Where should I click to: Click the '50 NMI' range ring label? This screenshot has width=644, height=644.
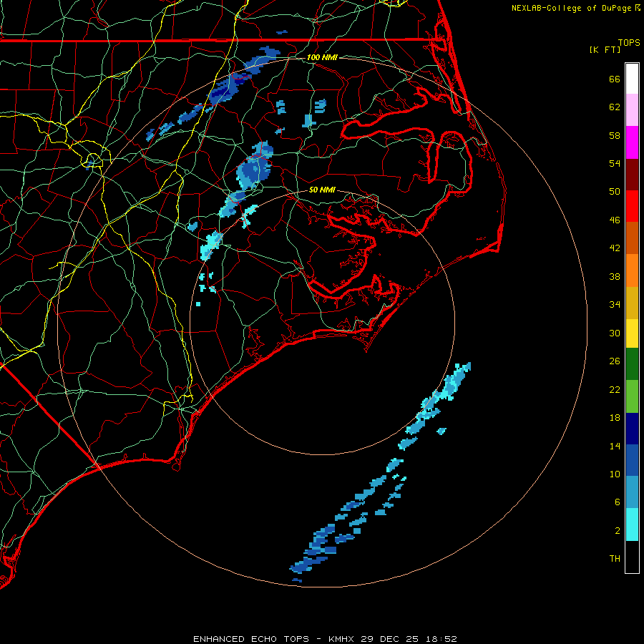322,190
